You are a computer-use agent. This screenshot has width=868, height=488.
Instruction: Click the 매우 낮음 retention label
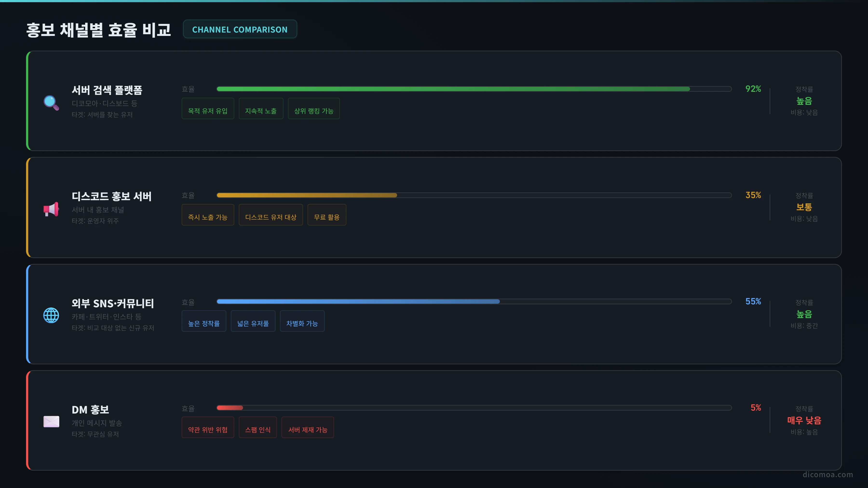(804, 420)
